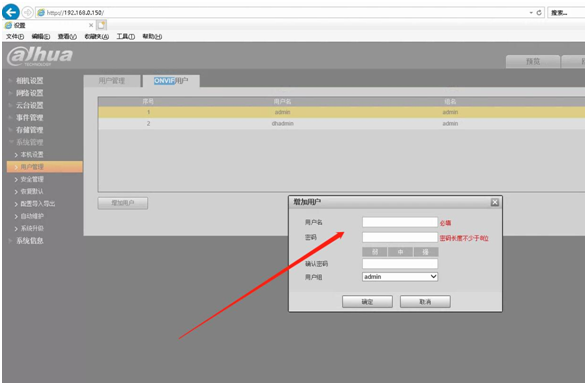The height and width of the screenshot is (385, 587).
Task: Refresh the page with reload icon
Action: [x=539, y=13]
